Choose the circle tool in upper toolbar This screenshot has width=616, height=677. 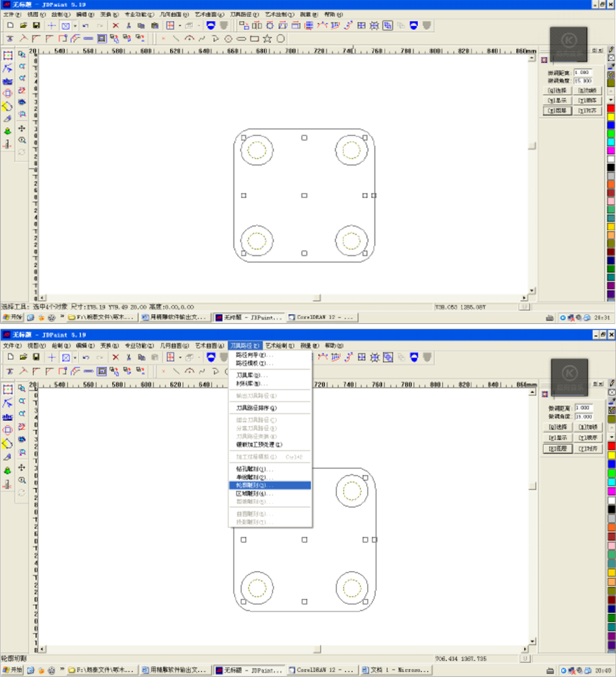pyautogui.click(x=281, y=39)
